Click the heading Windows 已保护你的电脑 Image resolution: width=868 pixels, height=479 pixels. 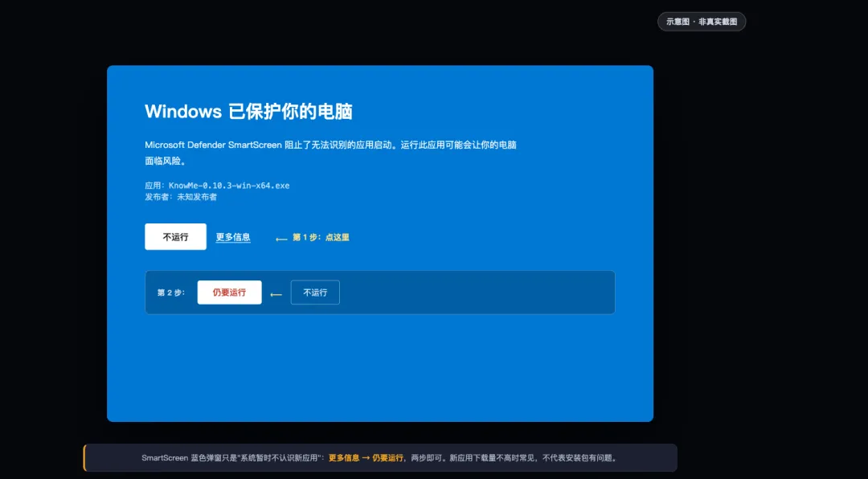[248, 112]
